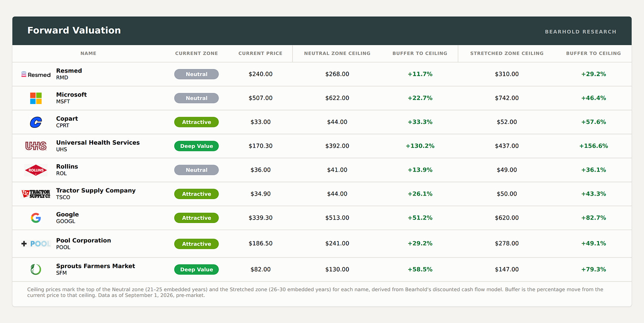Select the Neutral Zone Ceiling column header
644x323 pixels.
point(337,54)
